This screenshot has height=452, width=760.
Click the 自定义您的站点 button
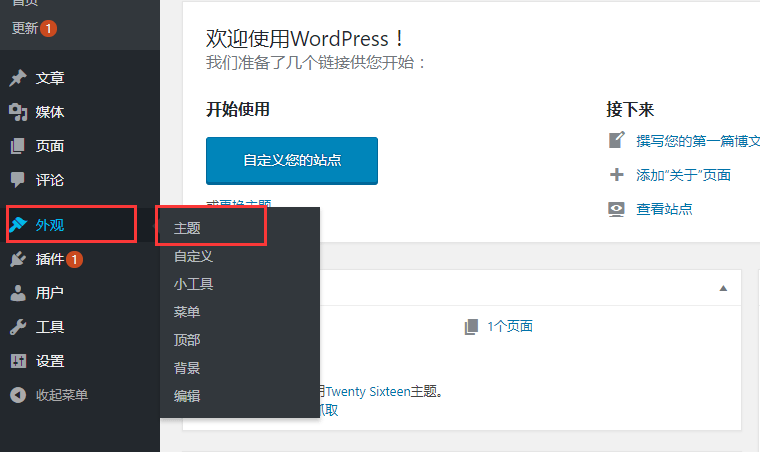(x=292, y=160)
